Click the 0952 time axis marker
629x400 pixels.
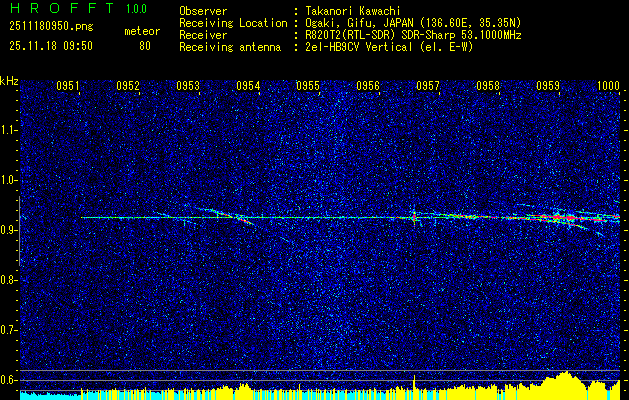128,86
